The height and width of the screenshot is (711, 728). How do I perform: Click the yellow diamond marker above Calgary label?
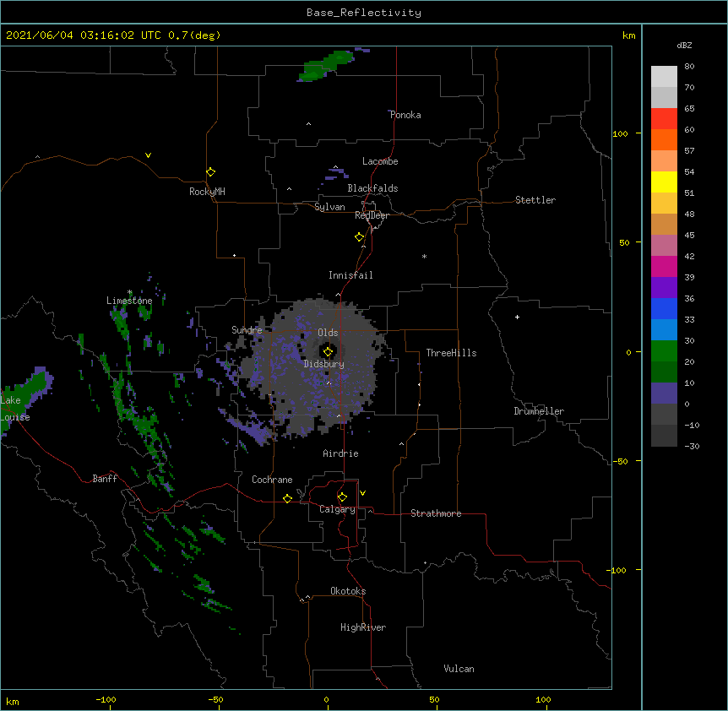(342, 497)
